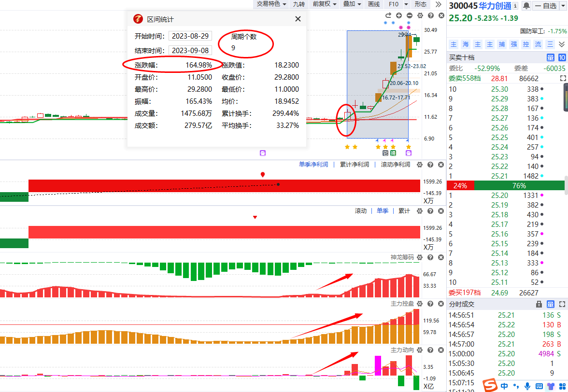The image size is (568, 392).
Task: Click green 提 marker below K-line chart
Action: [393, 153]
